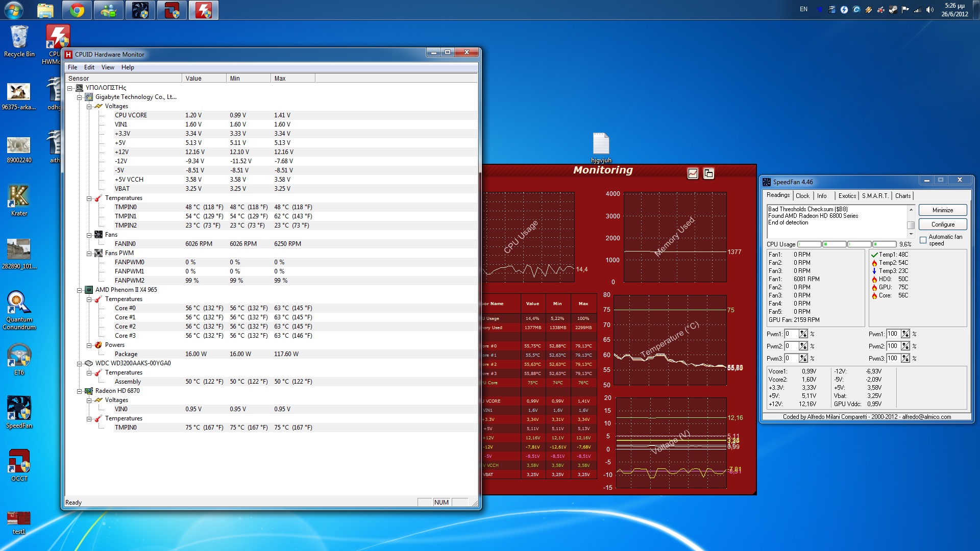Launch Google Chrome from the taskbar
This screenshot has height=551, width=980.
coord(77,10)
